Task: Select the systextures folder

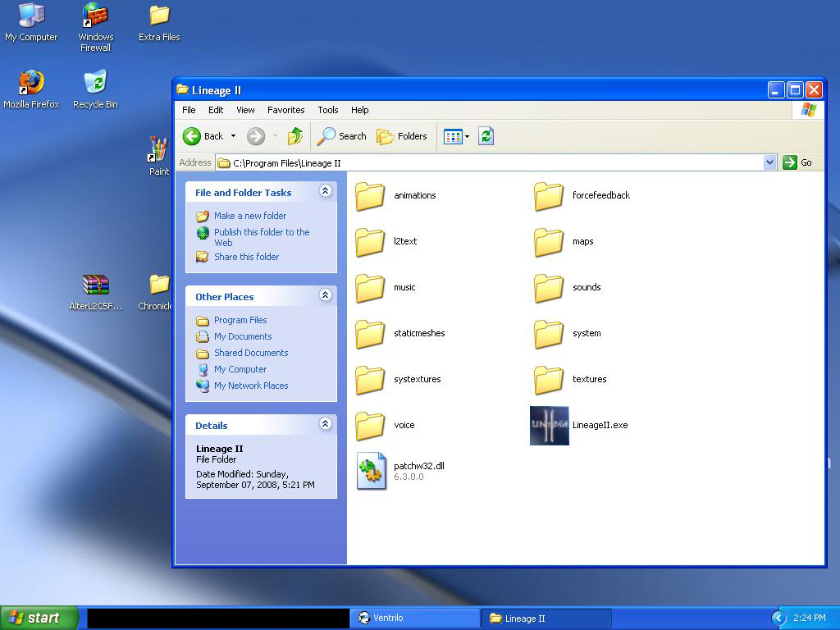Action: (399, 380)
